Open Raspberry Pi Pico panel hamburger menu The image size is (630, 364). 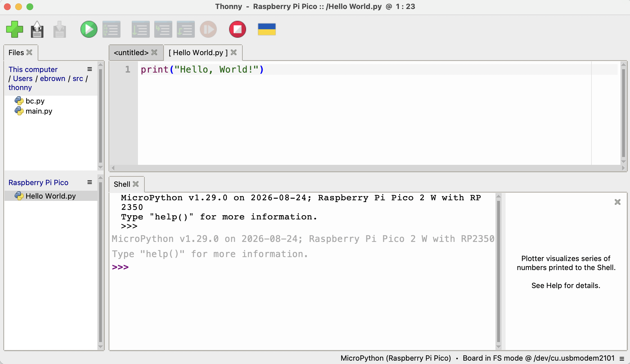coord(90,182)
